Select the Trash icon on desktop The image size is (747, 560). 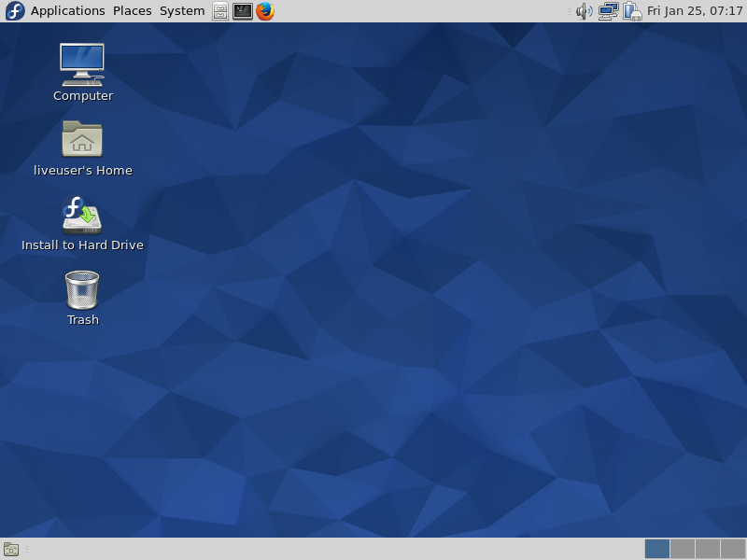[x=82, y=289]
